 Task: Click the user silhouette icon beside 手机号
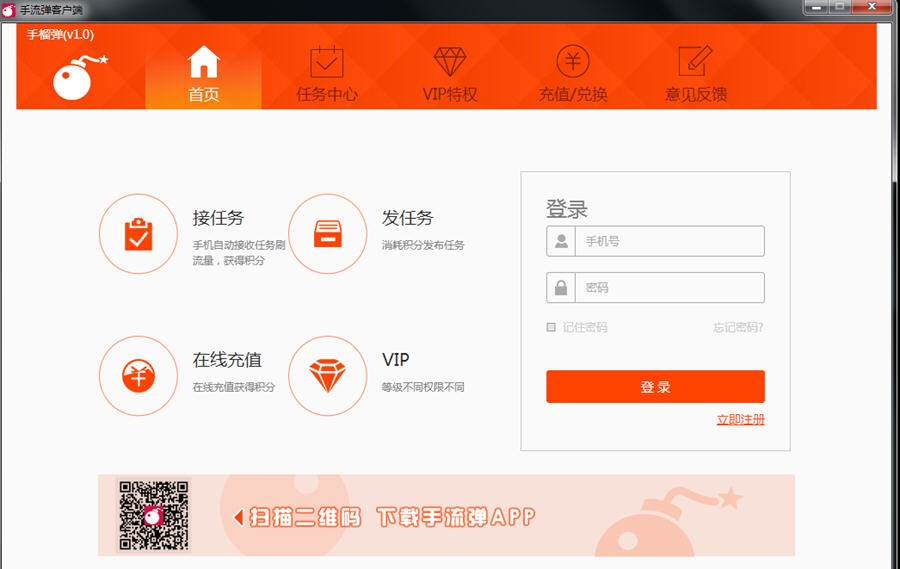coord(561,241)
